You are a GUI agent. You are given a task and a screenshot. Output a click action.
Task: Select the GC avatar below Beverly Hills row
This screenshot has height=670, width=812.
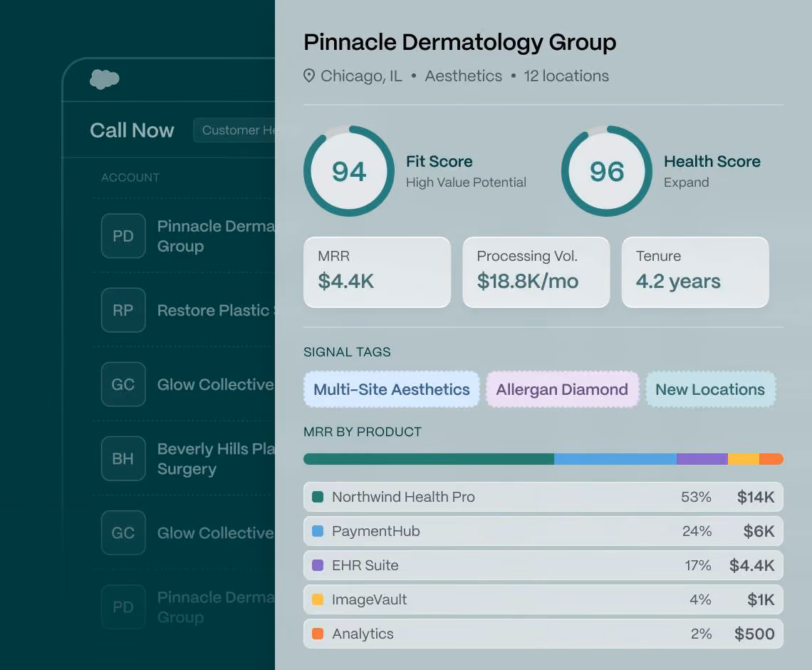click(123, 532)
